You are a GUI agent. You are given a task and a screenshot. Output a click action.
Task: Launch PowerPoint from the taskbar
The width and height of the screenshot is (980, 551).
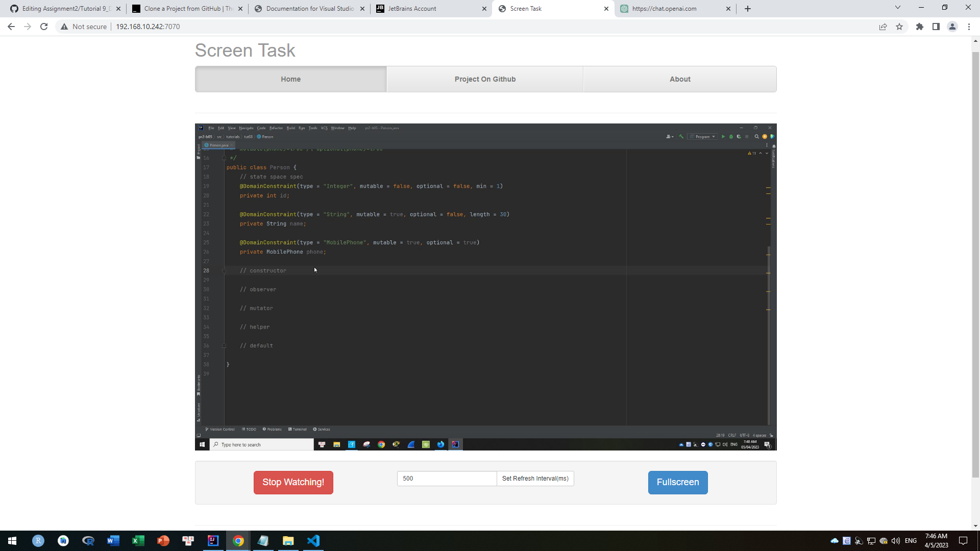tap(163, 541)
